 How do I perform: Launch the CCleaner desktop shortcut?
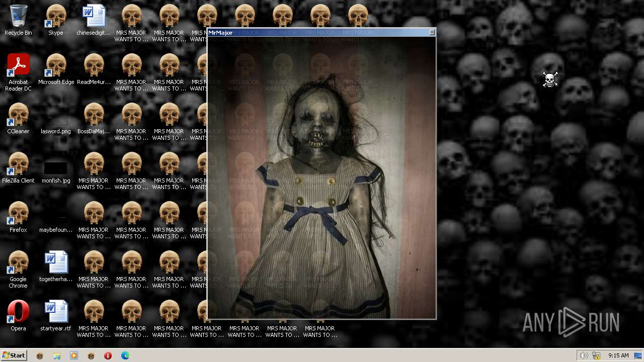point(18,119)
